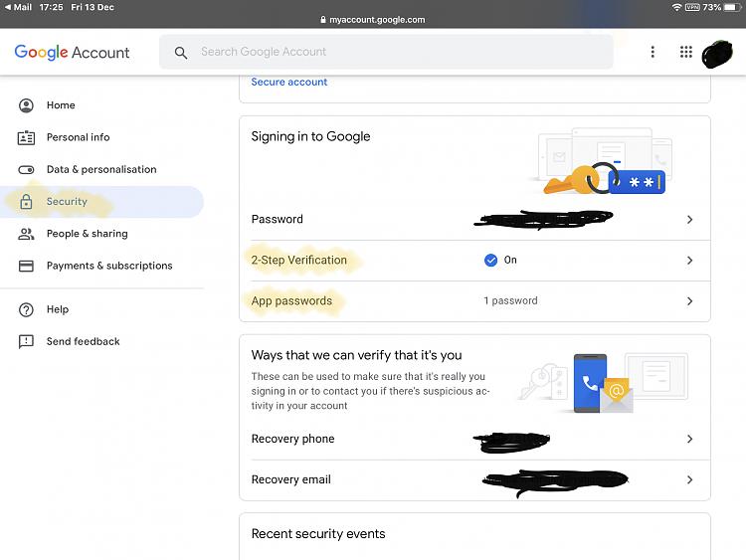746x560 pixels.
Task: Tap the myaccount.google.com address bar
Action: click(x=373, y=20)
